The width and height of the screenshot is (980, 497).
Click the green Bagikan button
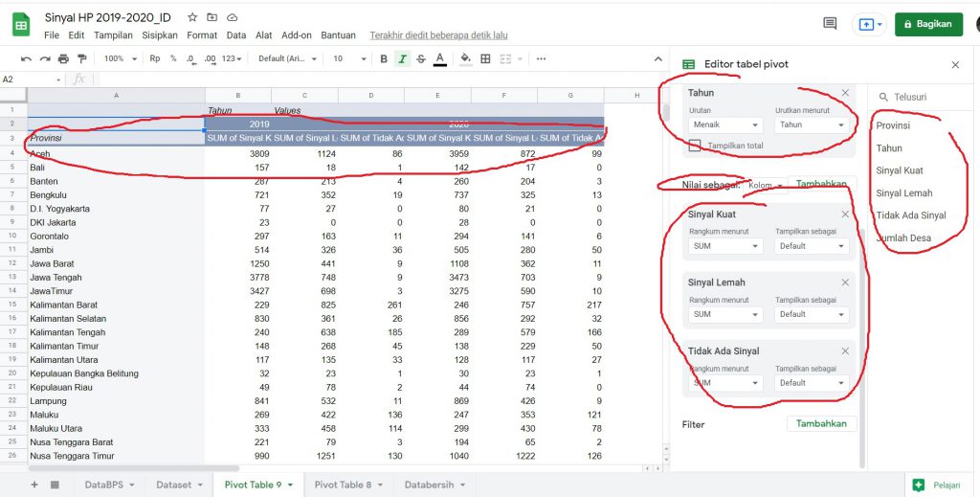928,24
